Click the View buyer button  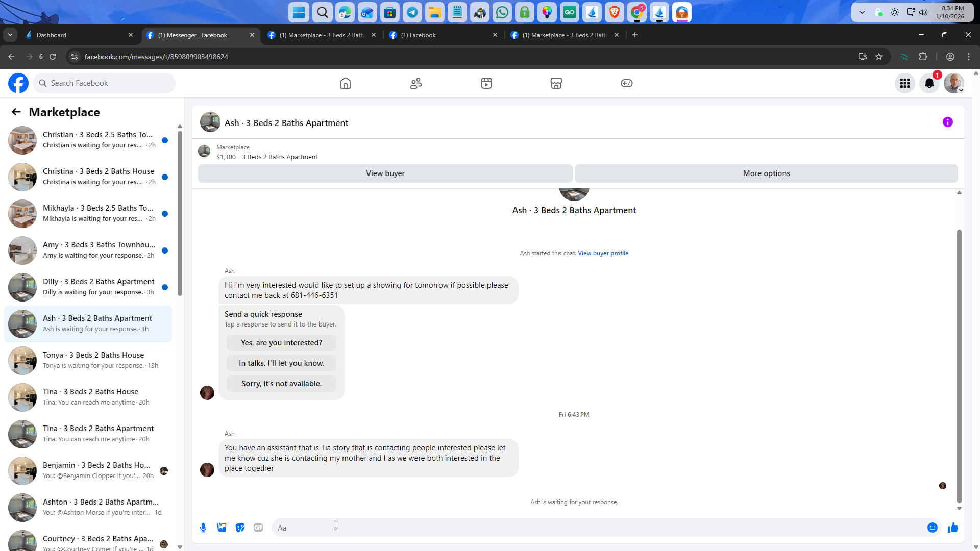[385, 173]
